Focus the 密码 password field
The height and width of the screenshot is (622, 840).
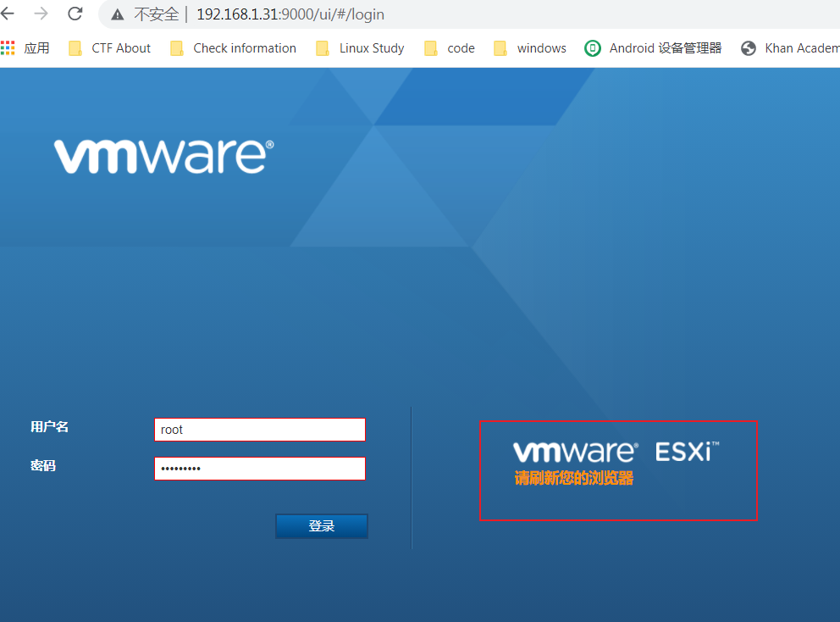pos(259,469)
